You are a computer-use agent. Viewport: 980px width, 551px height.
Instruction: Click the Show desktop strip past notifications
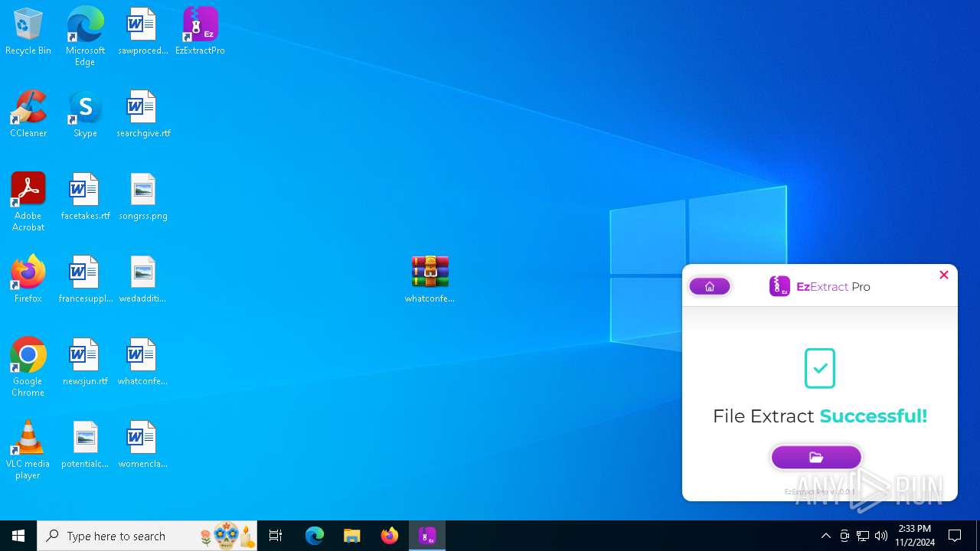pos(978,536)
